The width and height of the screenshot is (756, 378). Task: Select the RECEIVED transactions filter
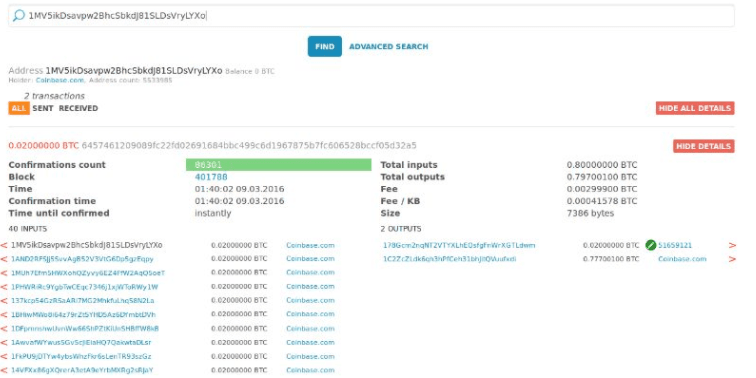78,108
